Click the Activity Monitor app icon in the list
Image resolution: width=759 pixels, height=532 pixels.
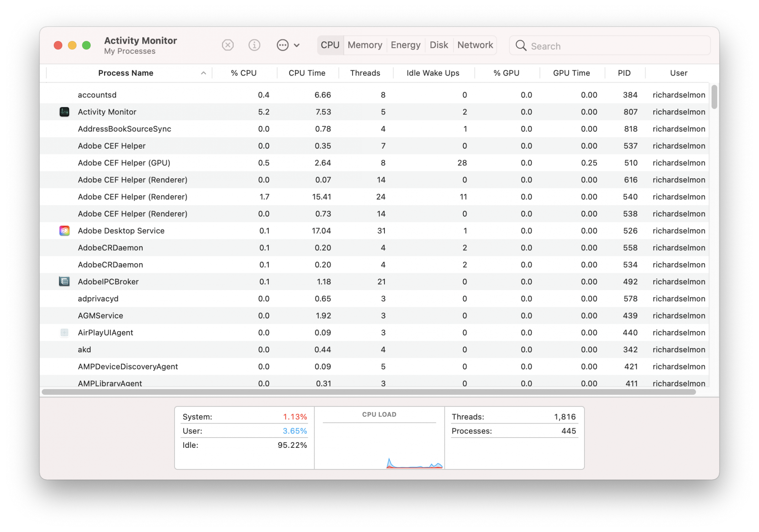click(65, 112)
